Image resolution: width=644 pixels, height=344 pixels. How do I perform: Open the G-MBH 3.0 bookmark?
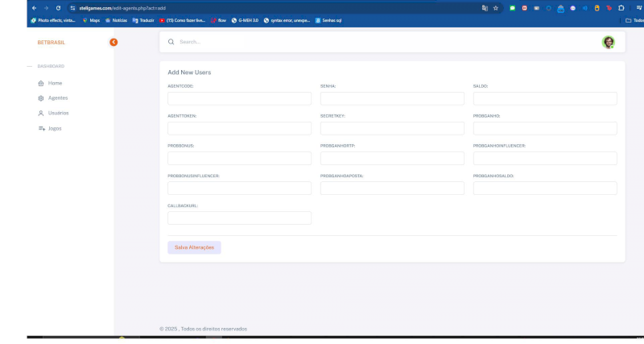tap(246, 20)
